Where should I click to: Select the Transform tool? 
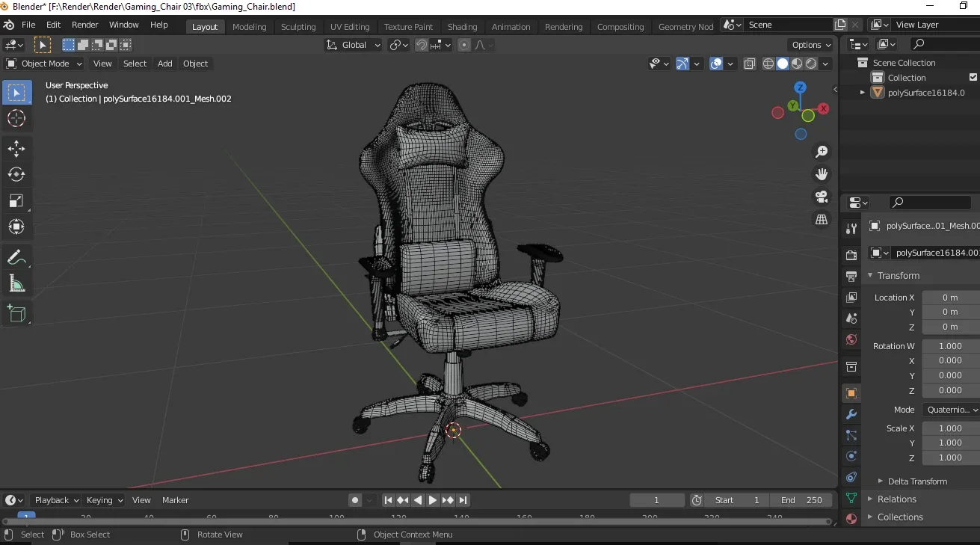tap(16, 227)
